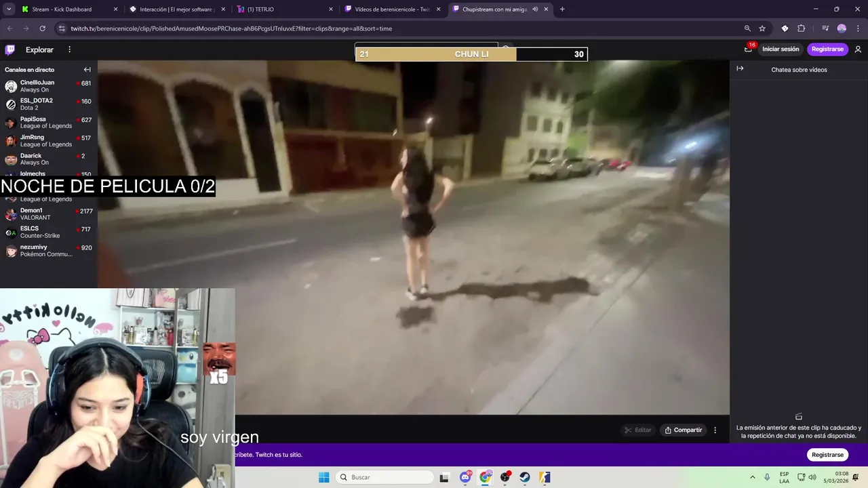Go forward in browser history
868x488 pixels.
[26, 28]
